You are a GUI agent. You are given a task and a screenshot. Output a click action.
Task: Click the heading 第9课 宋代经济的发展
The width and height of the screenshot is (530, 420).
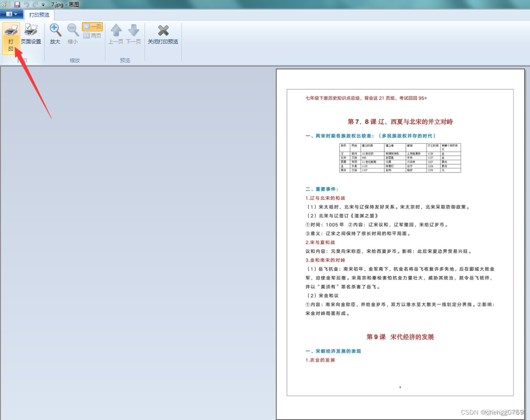point(400,337)
